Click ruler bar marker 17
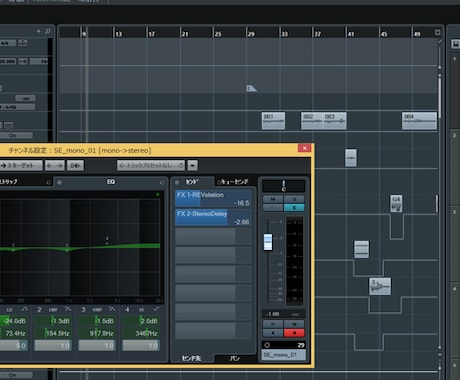Viewport: 460px width, 380px height. (x=152, y=34)
